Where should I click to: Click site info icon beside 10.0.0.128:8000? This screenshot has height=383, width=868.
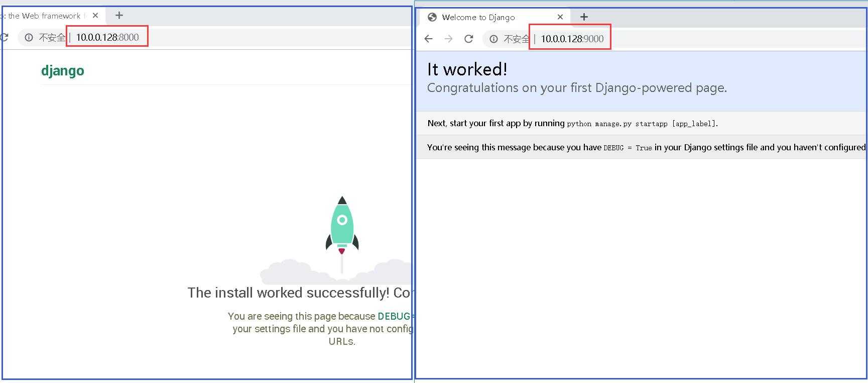click(x=29, y=37)
